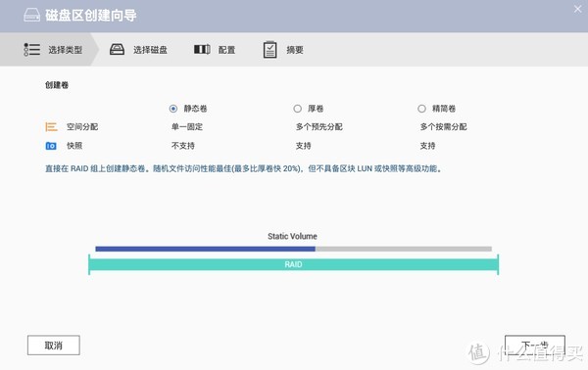Click the Select Disk drive icon

117,50
